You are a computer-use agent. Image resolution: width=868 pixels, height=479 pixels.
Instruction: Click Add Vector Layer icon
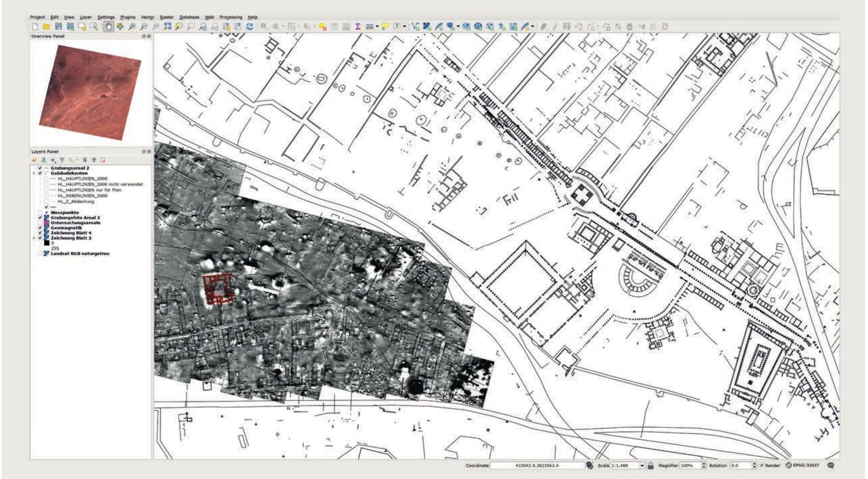415,27
